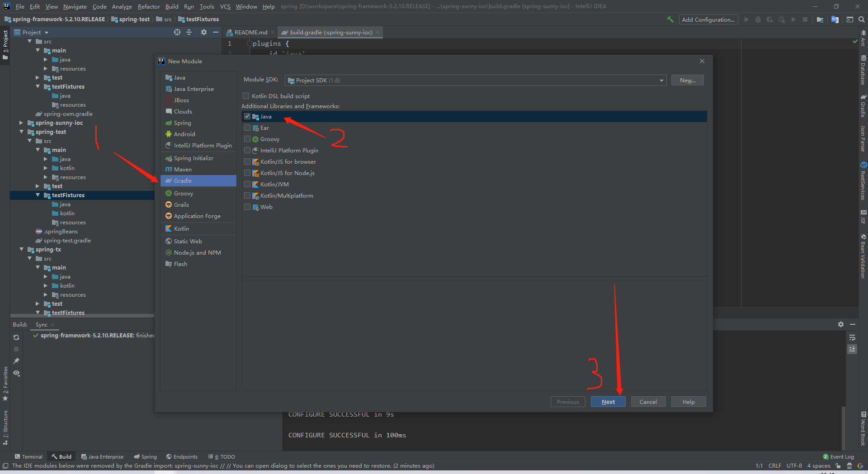Select Maven module type in New Module dialog
Viewport: 868px width, 474px height.
[x=198, y=169]
